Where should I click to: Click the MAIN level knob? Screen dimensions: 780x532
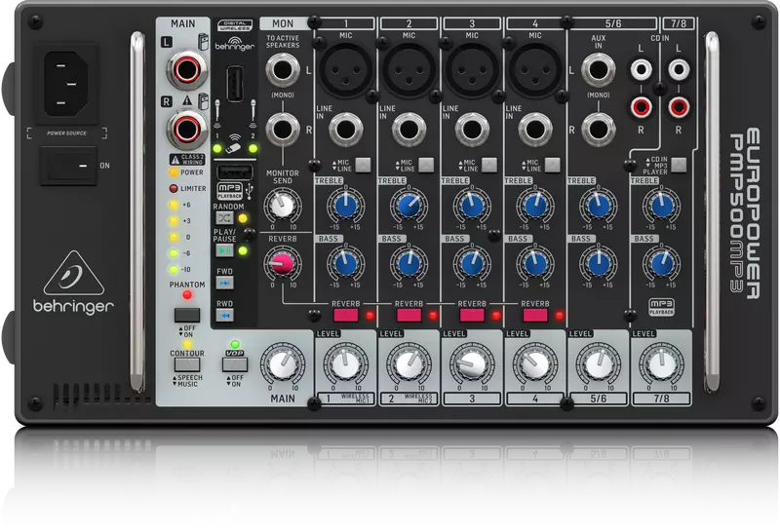coord(283,365)
